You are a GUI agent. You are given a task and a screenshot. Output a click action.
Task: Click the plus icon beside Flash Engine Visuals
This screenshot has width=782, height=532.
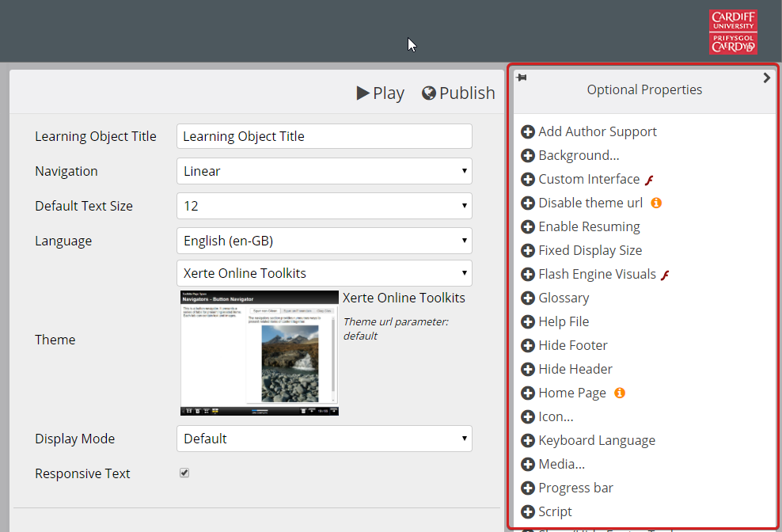click(x=528, y=275)
